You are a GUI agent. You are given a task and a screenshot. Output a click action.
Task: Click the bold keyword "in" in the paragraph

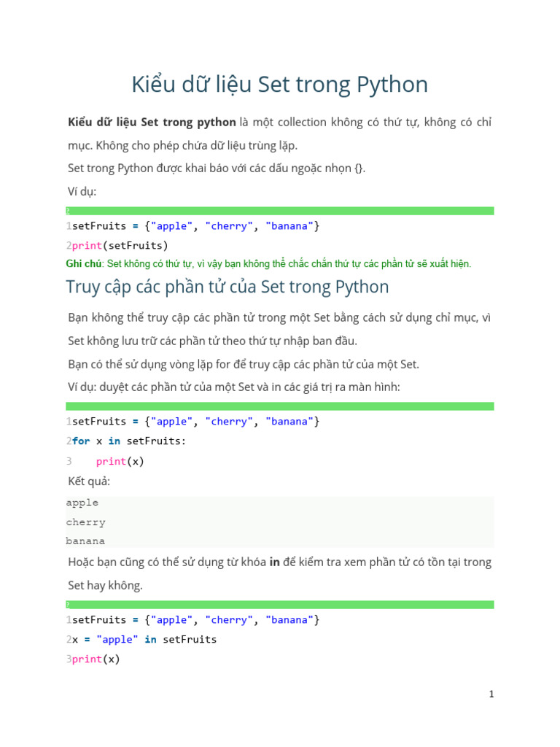(x=275, y=562)
